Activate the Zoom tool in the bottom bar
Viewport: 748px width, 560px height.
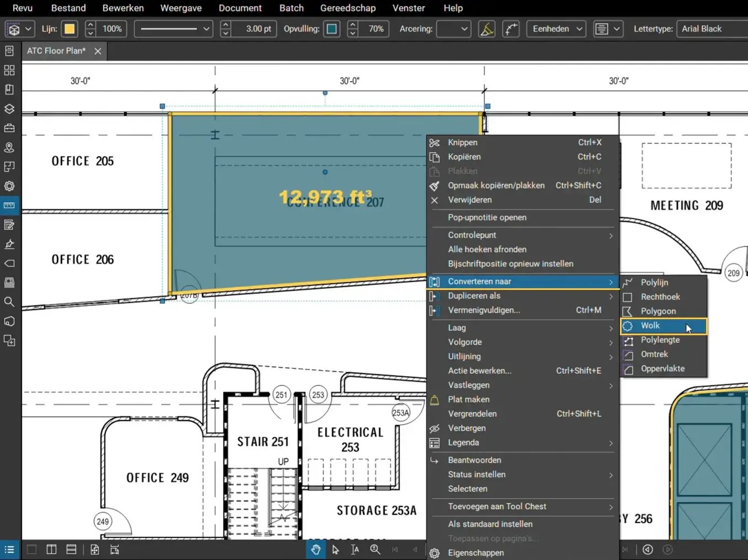375,550
